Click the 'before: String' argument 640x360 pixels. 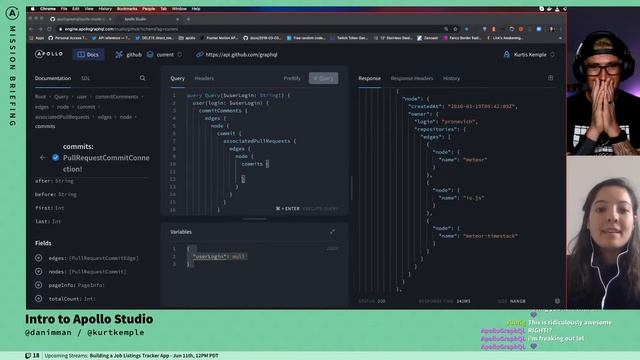56,194
